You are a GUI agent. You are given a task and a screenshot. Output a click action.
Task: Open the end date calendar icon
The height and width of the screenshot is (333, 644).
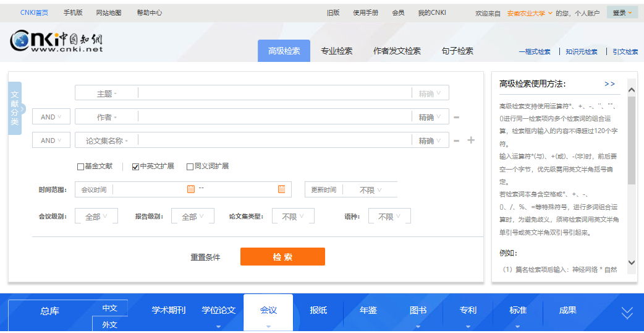coord(282,189)
